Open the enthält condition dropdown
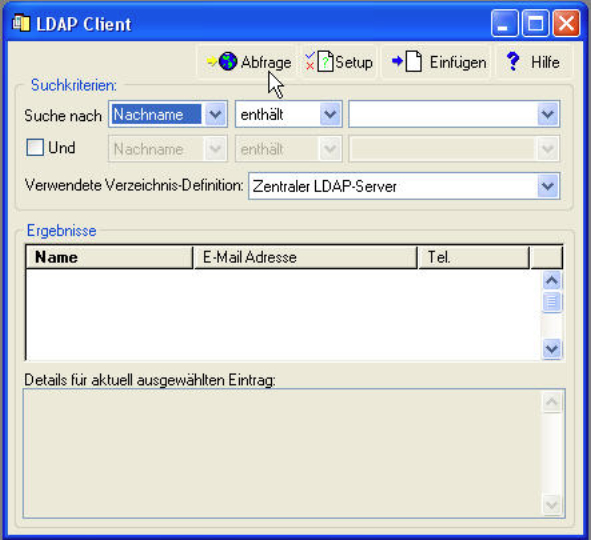This screenshot has width=591, height=540. tap(330, 114)
